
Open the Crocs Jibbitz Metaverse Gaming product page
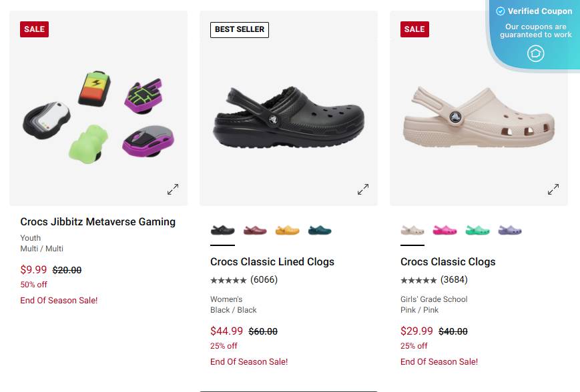(x=97, y=221)
